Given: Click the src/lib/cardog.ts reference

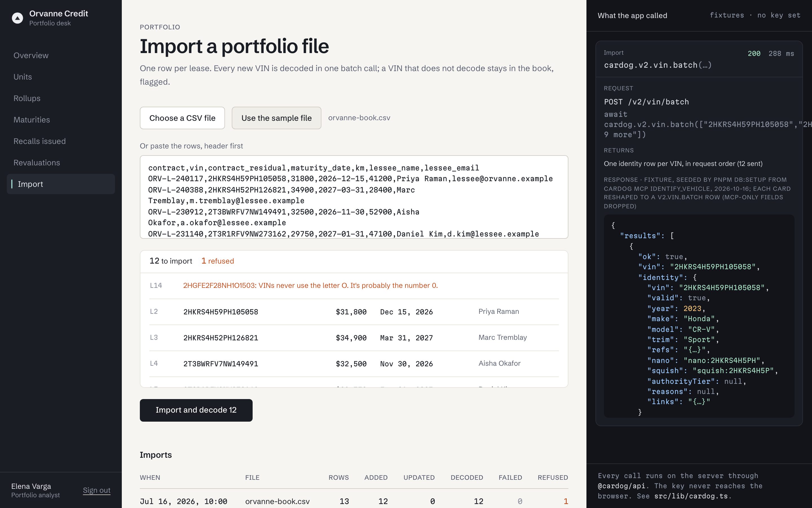Looking at the screenshot, I should 691,496.
